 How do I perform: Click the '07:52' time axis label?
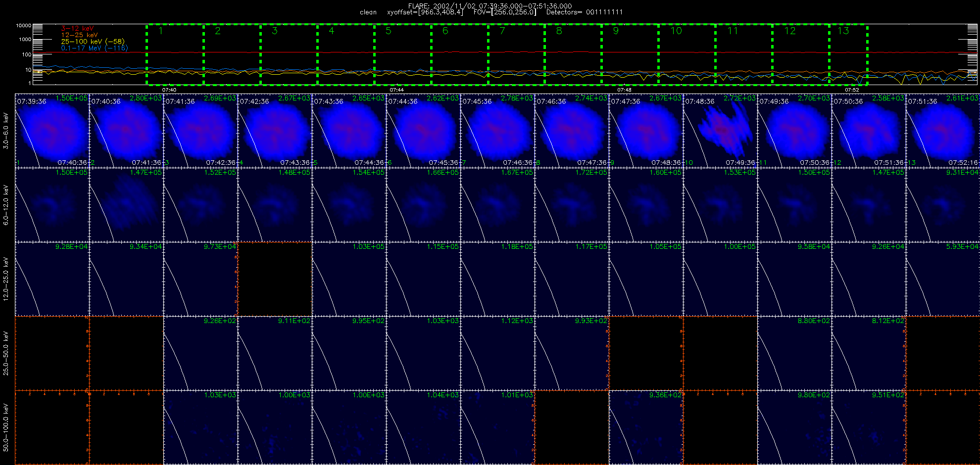point(852,90)
